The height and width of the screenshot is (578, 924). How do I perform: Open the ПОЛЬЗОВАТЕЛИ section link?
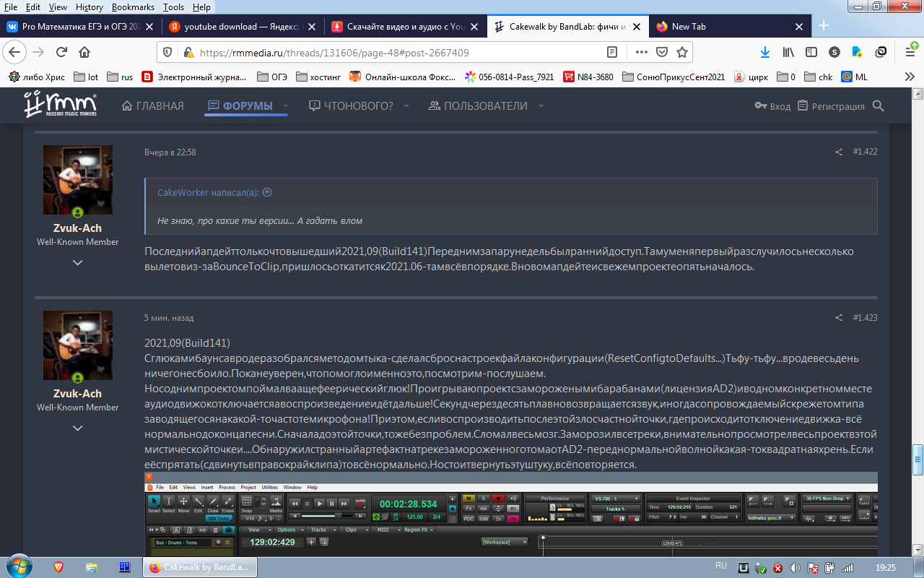(478, 106)
